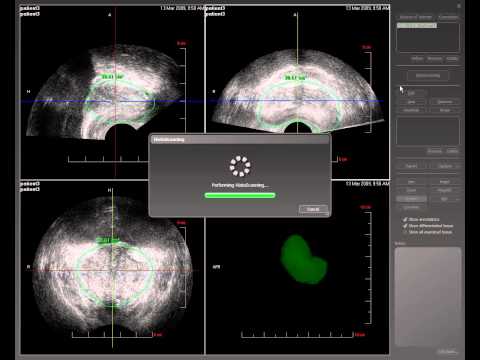Click the highlighted light-gray button in side panel
This screenshot has width=480, height=360.
(411, 199)
